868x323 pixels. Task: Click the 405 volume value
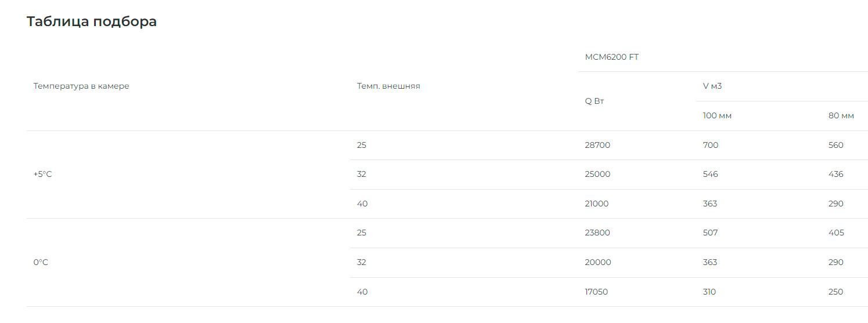point(836,233)
